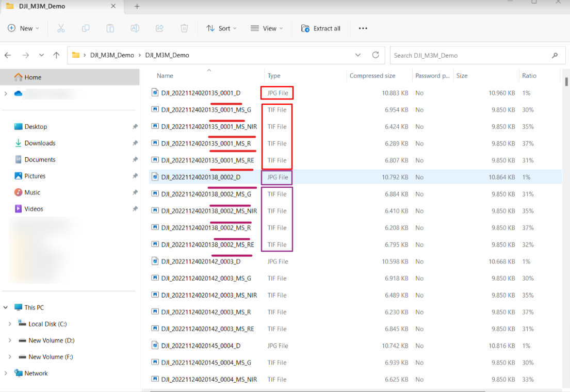
Task: Click the Delete trash icon
Action: coord(184,28)
